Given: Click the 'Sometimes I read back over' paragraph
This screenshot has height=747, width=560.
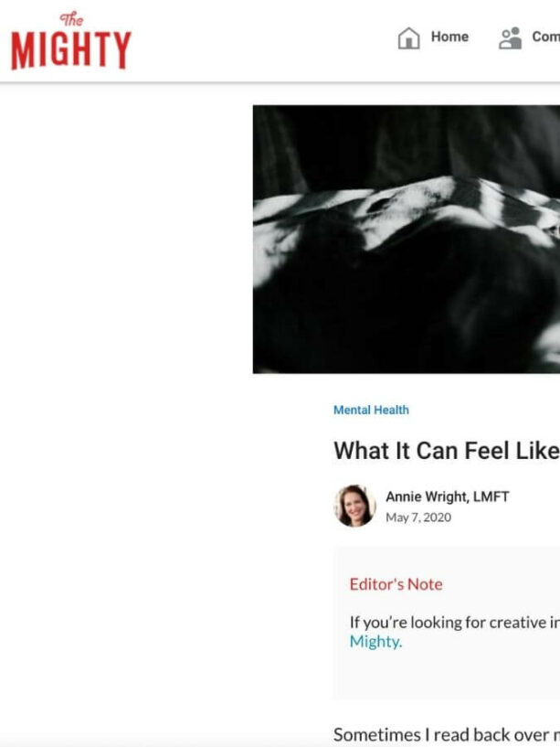Looking at the screenshot, I should tap(446, 734).
